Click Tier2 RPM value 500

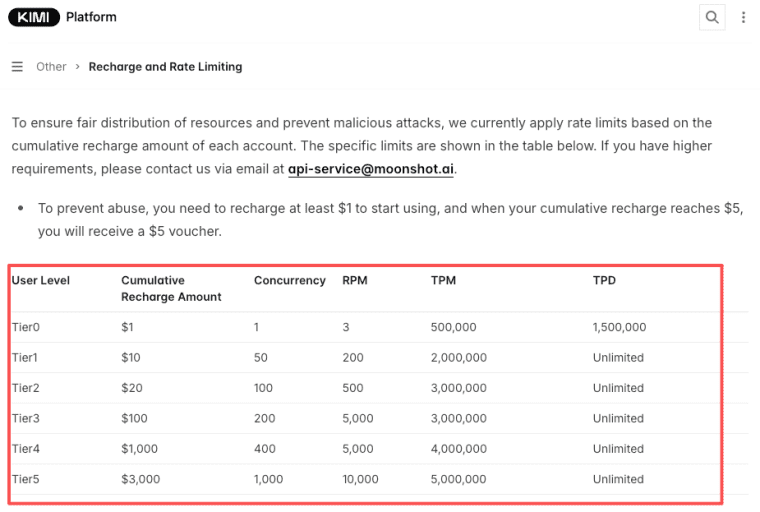pos(353,388)
